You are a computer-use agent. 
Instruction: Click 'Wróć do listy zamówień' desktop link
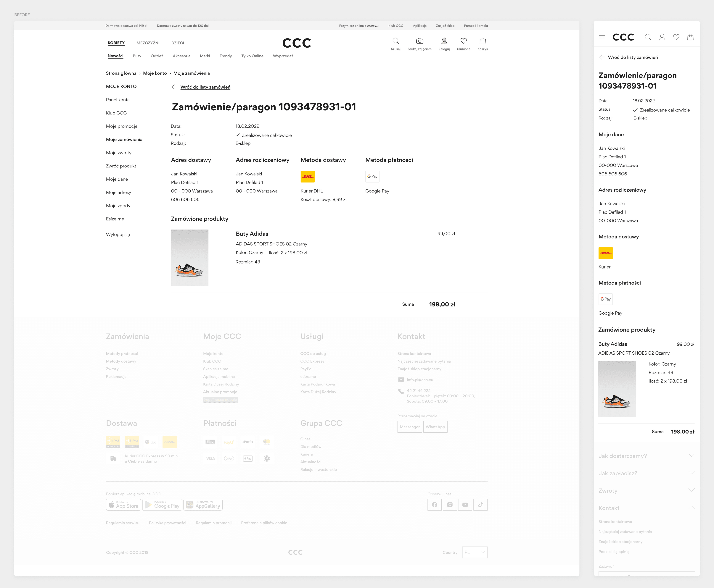pos(205,87)
